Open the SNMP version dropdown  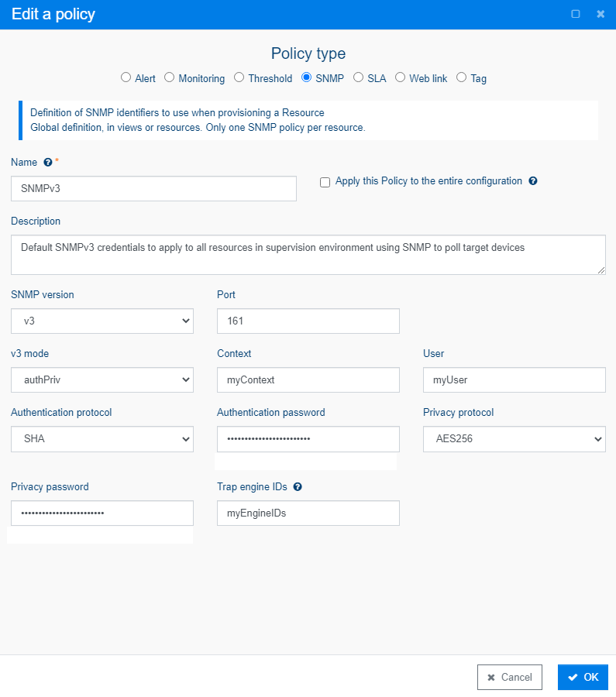102,321
